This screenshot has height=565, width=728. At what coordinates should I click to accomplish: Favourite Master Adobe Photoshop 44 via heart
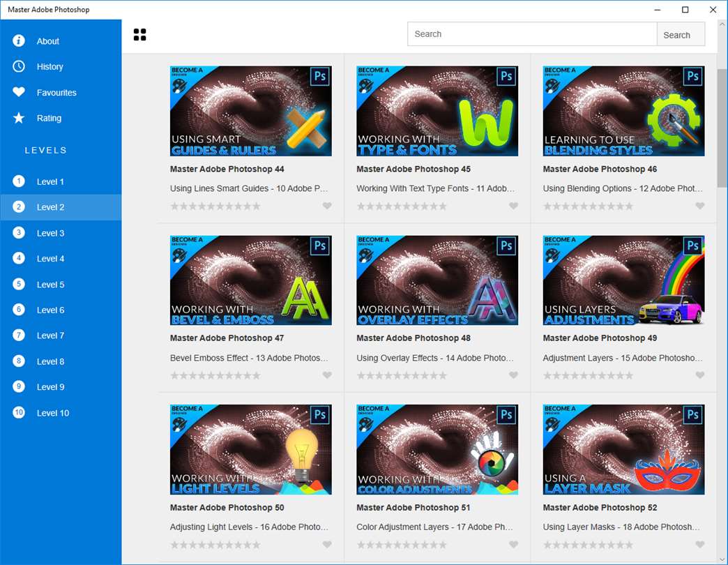(327, 206)
